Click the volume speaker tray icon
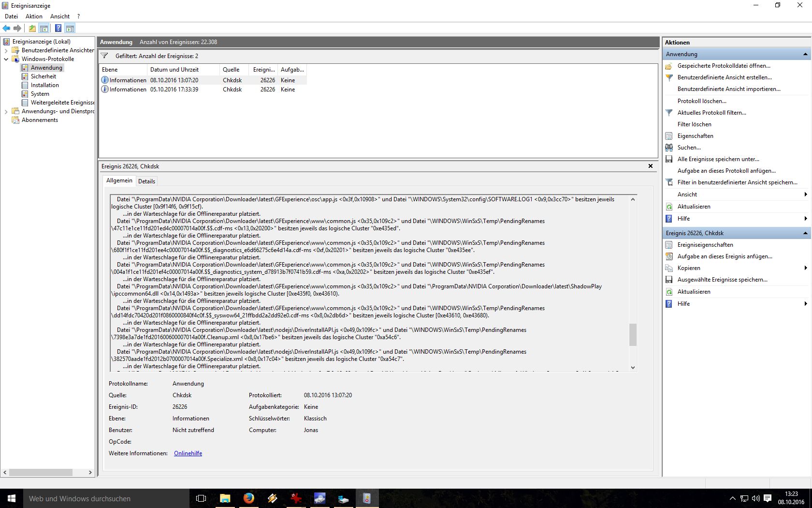 click(x=756, y=498)
